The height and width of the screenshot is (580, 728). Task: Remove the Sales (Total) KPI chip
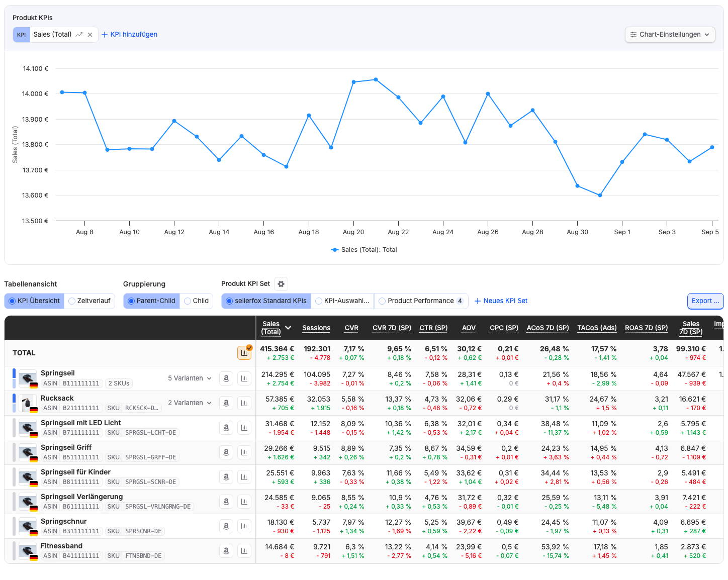[90, 35]
